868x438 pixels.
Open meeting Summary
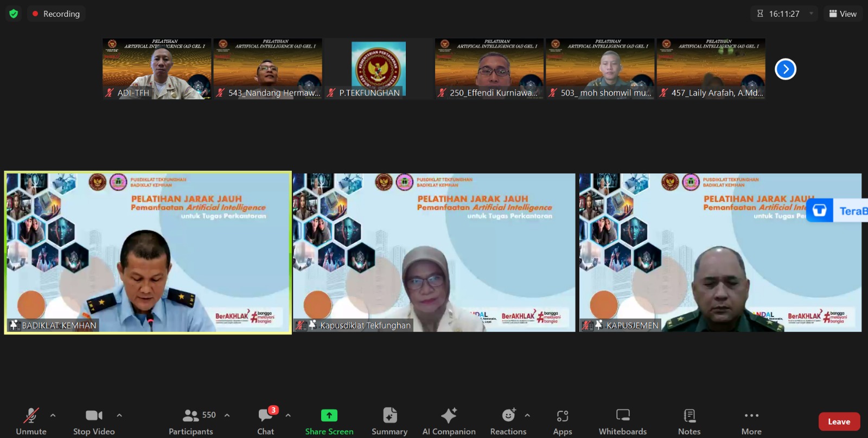click(389, 421)
